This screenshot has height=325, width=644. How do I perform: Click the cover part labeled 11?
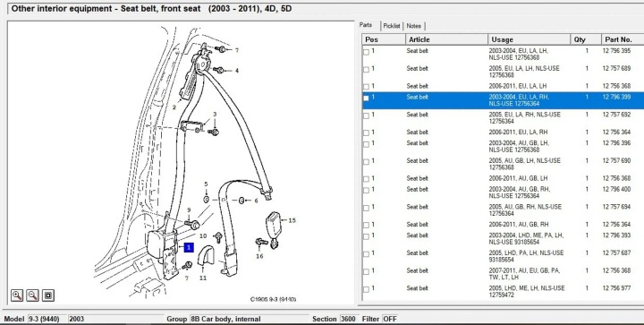(x=207, y=255)
